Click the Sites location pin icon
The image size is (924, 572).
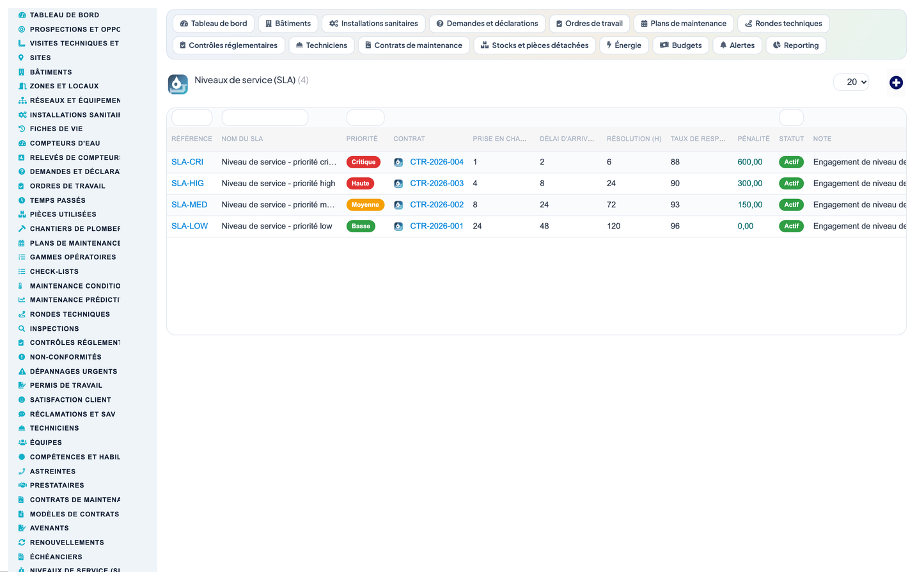22,58
